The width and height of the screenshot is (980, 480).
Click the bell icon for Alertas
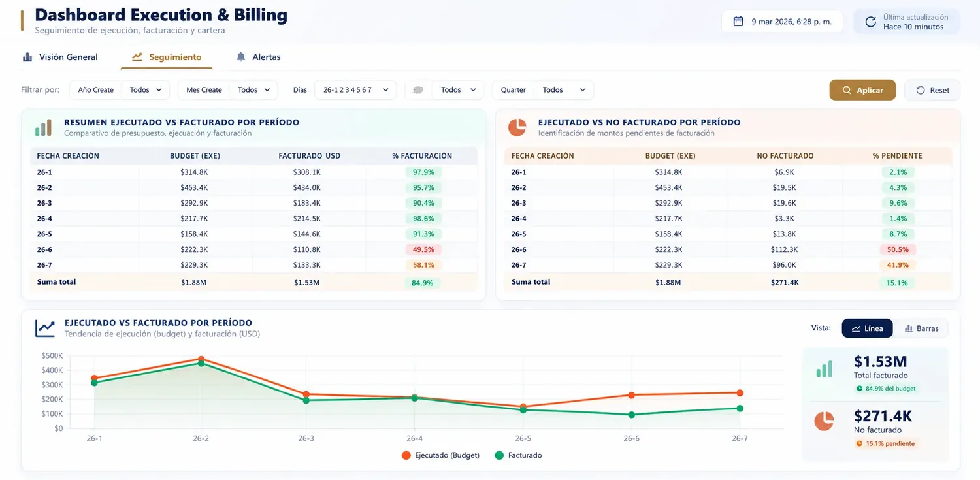click(241, 57)
